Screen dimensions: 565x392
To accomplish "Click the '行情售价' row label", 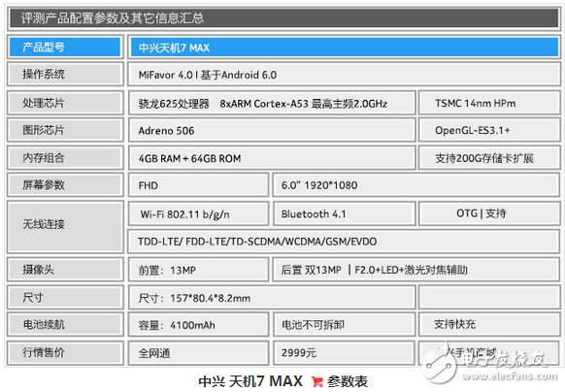I will [x=65, y=352].
